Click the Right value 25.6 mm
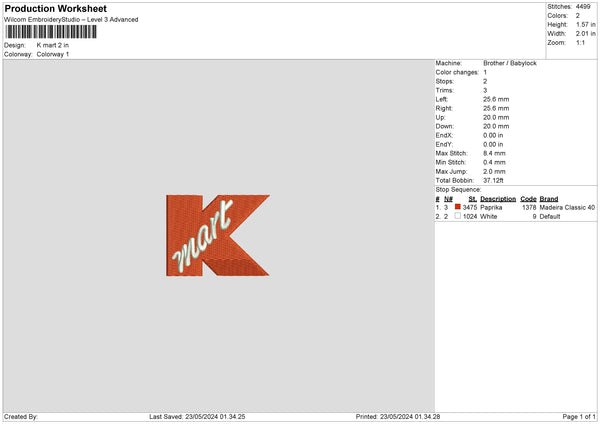Screen dimensions: 600x424 (x=496, y=108)
